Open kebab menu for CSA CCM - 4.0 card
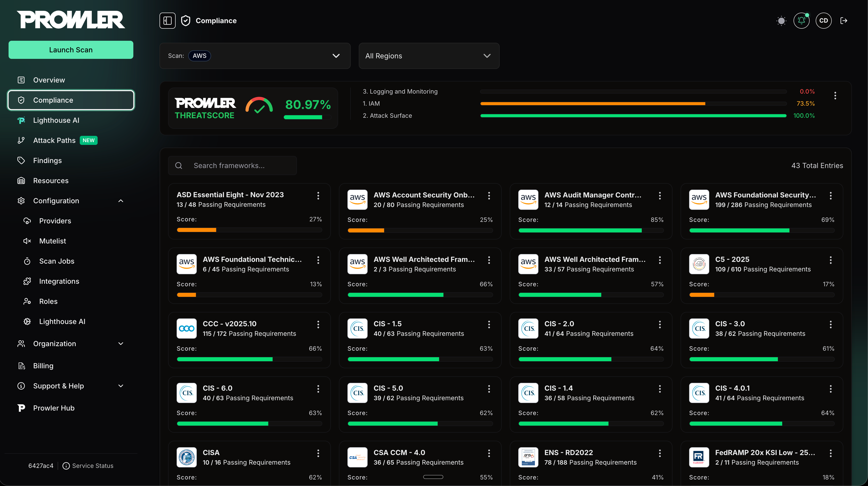Image resolution: width=868 pixels, height=486 pixels. pos(489,453)
